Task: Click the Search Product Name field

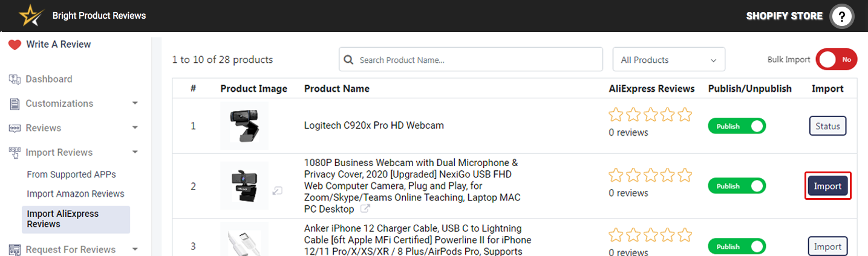Action: click(x=478, y=60)
